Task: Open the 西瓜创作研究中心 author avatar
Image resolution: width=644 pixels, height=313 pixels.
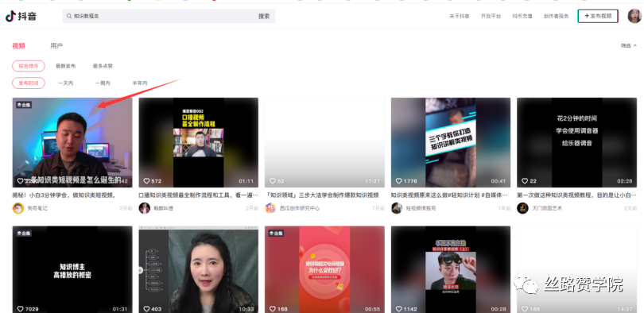Action: pos(270,208)
